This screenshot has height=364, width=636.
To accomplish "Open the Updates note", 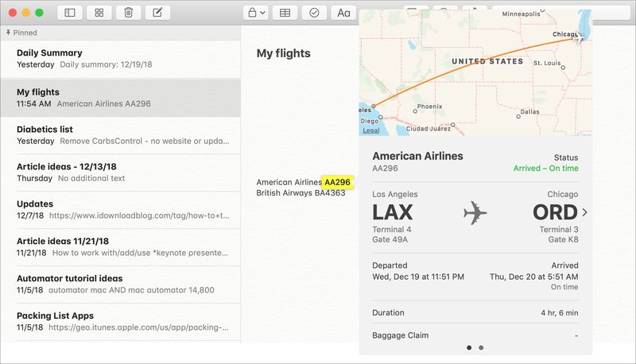I will pyautogui.click(x=121, y=210).
